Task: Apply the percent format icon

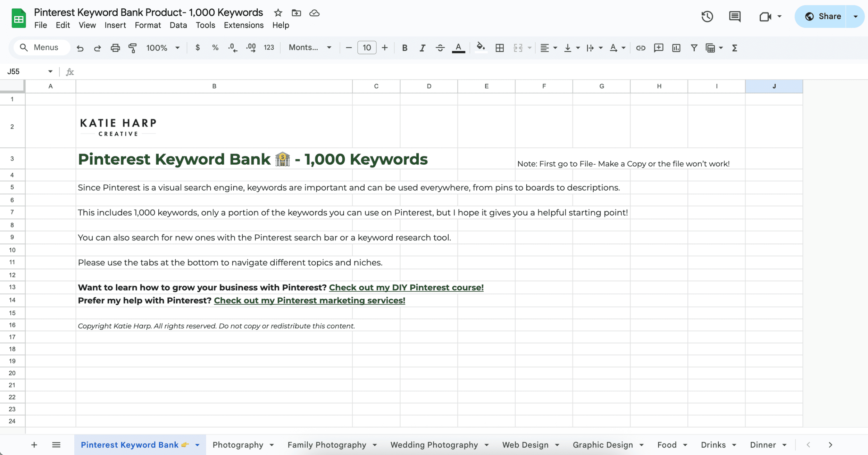Action: [x=215, y=48]
